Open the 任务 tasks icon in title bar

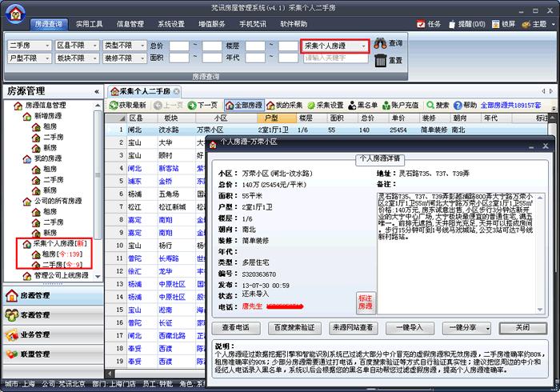(x=421, y=24)
